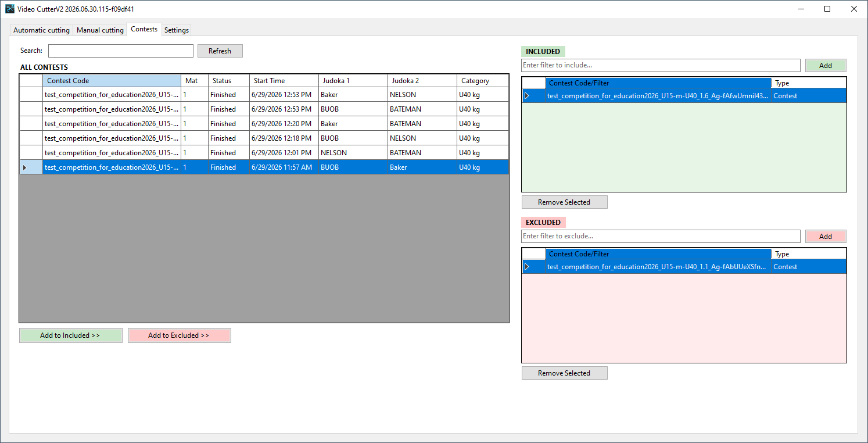Image resolution: width=868 pixels, height=443 pixels.
Task: Sort Included list by Contest Code/Filter header
Action: pyautogui.click(x=658, y=83)
